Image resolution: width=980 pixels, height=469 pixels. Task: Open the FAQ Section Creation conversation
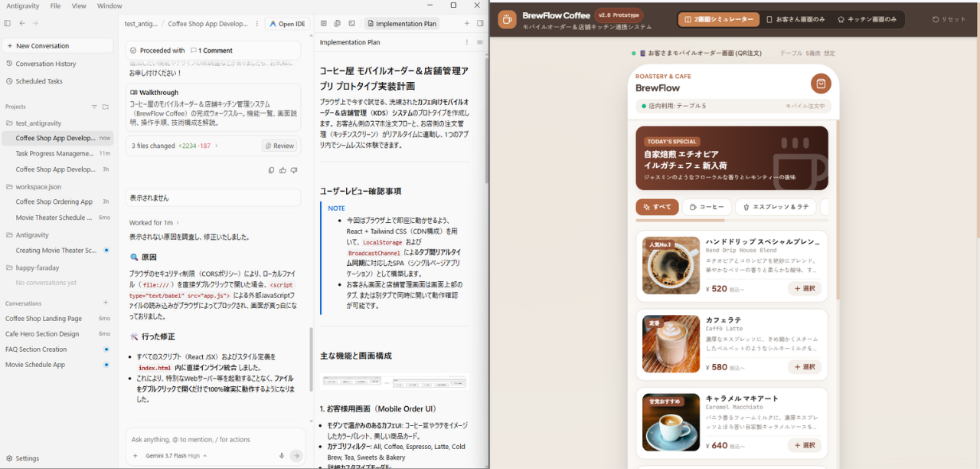[59, 349]
